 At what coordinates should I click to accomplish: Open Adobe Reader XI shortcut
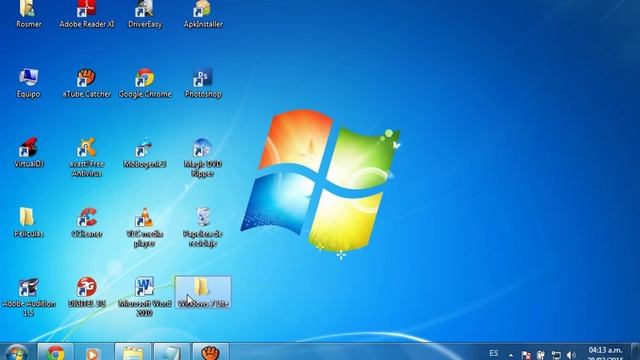pyautogui.click(x=87, y=14)
